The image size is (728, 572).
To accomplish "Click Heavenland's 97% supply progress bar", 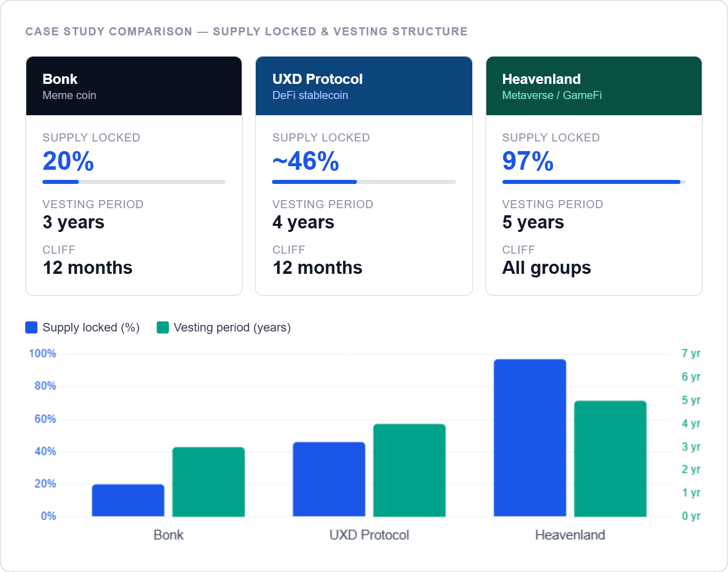I will point(594,182).
